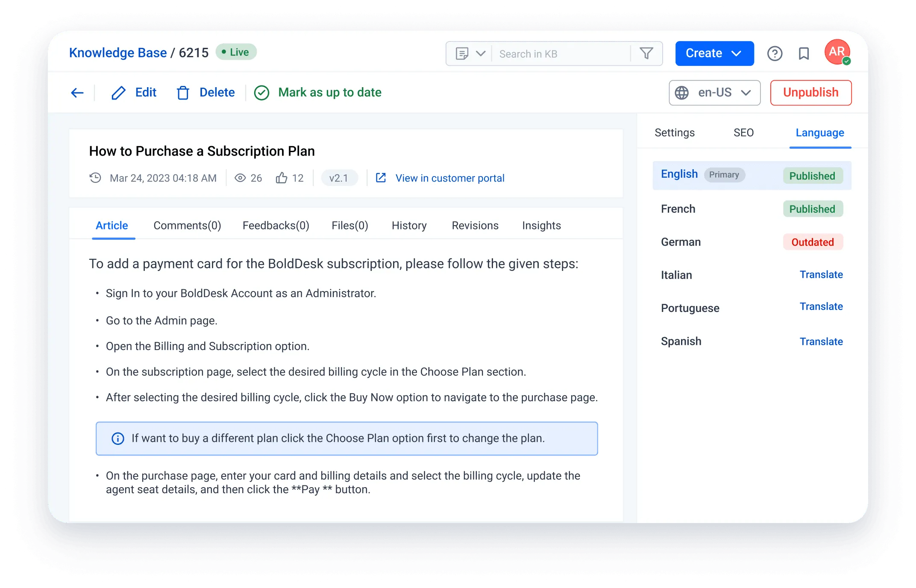
Task: Click the AR profile avatar
Action: [837, 52]
